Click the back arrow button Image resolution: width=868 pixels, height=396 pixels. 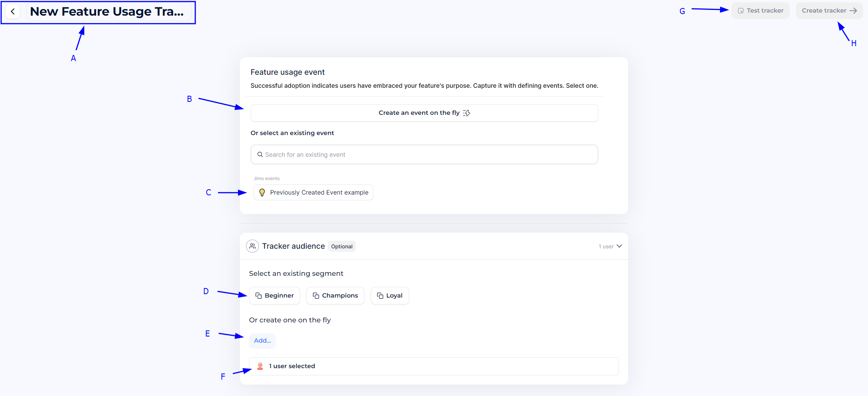13,12
